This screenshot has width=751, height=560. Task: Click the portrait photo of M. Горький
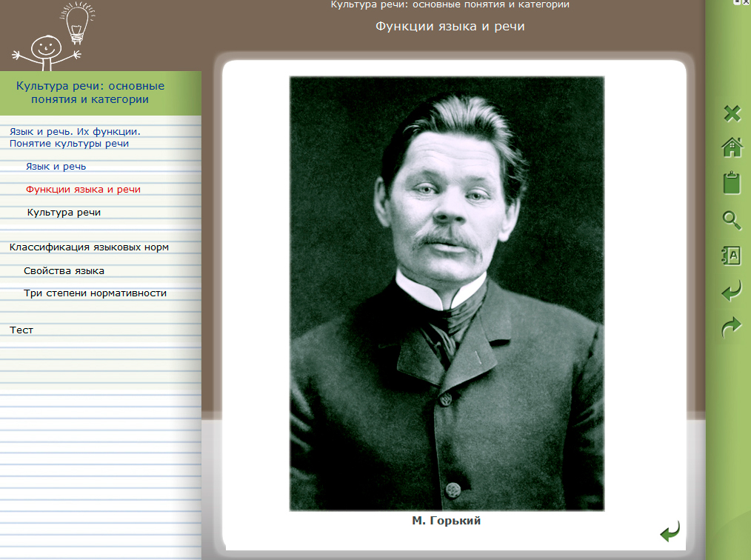point(447,293)
